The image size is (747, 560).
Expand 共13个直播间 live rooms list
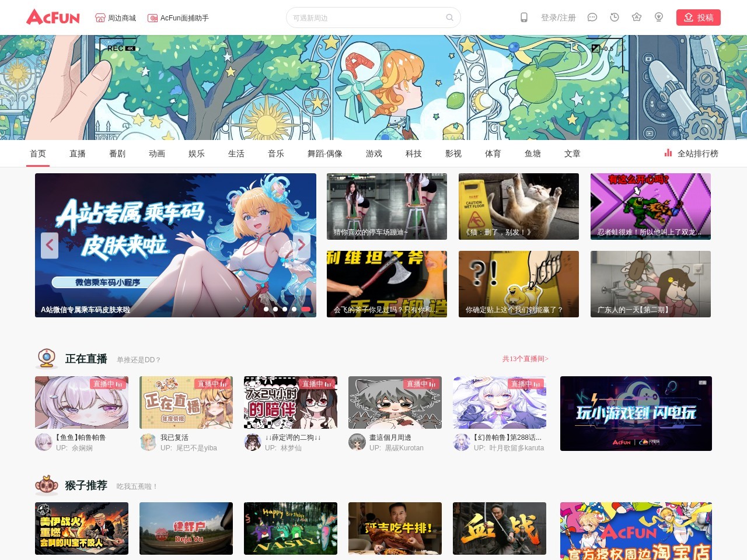point(525,359)
